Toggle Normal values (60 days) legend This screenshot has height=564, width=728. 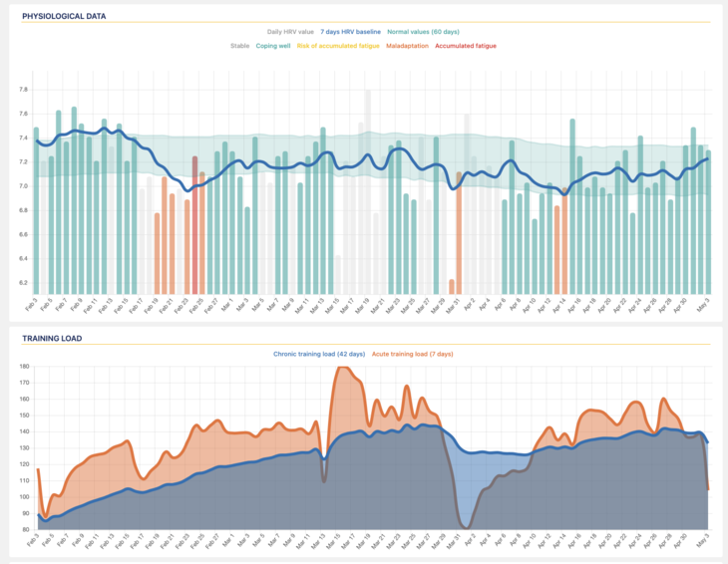[423, 32]
